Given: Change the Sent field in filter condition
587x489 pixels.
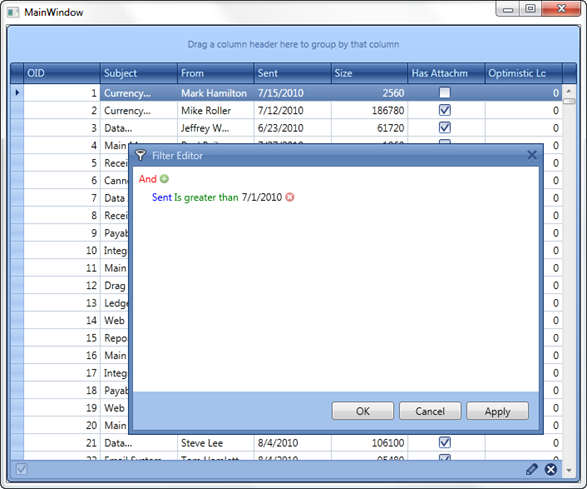Looking at the screenshot, I should 162,197.
